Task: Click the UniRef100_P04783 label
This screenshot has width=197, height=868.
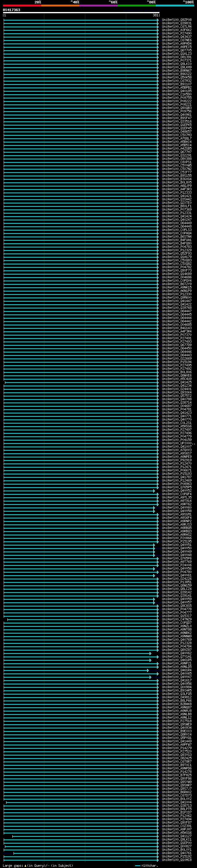Action: (176, 247)
